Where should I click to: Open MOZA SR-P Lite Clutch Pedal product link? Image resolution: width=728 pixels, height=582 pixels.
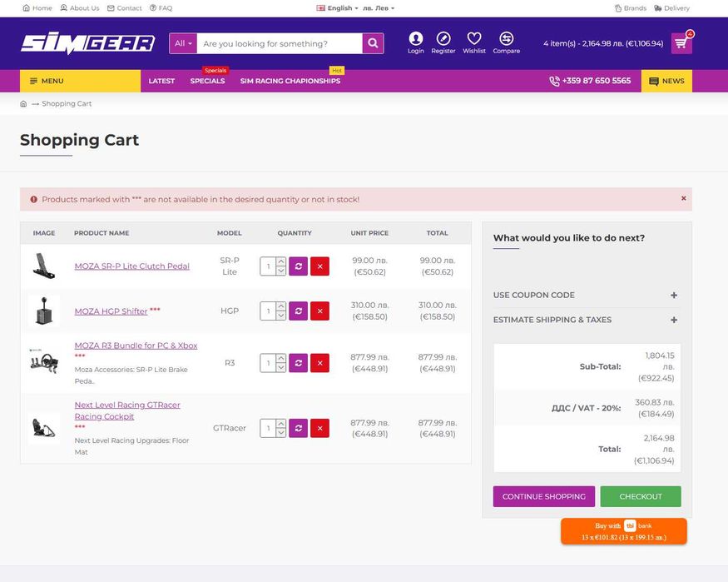tap(131, 266)
